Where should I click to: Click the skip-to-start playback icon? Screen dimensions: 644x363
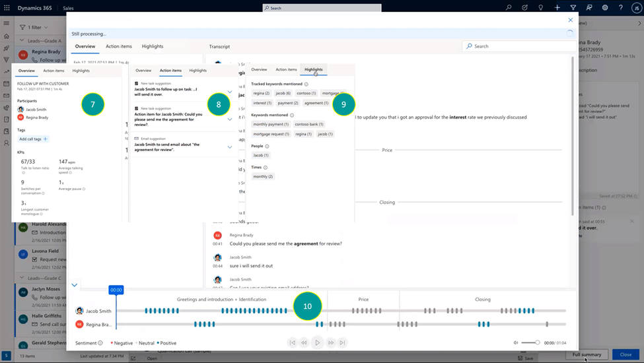click(x=292, y=343)
